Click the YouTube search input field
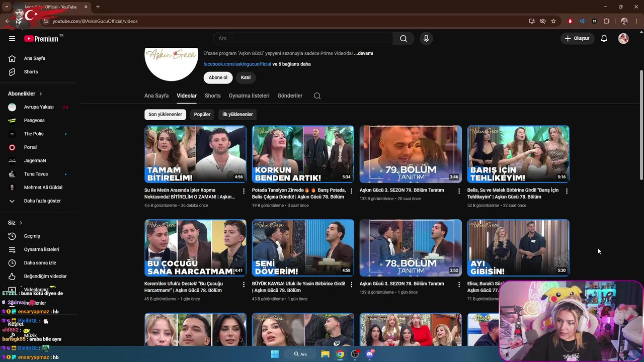 click(303, 39)
